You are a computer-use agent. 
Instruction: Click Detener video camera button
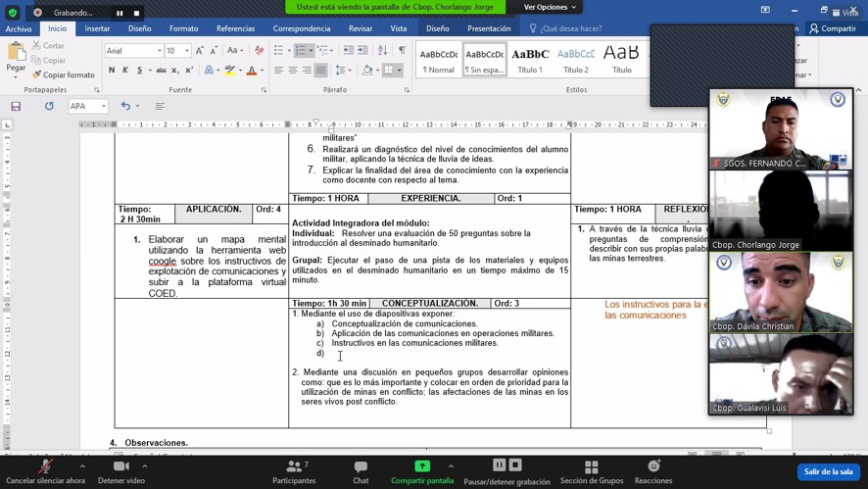(121, 472)
